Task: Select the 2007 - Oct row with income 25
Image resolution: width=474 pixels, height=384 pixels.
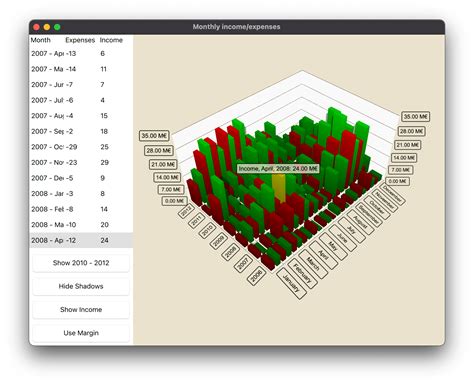Action: (x=81, y=147)
